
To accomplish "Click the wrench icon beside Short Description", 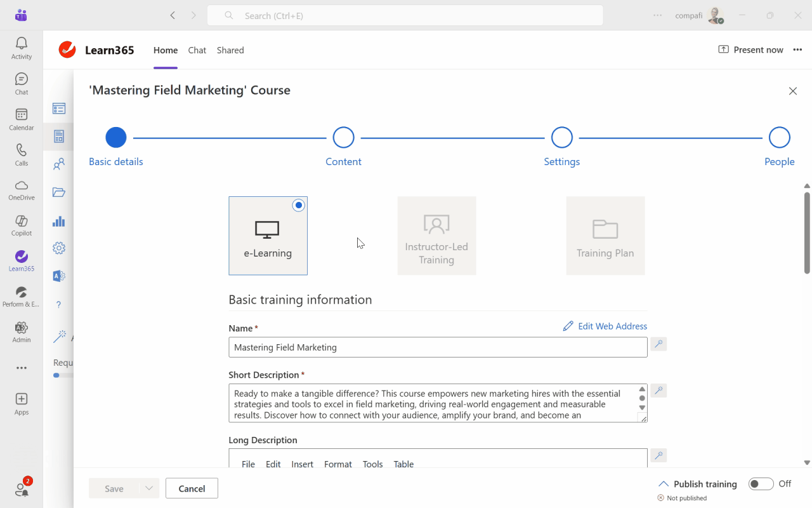I will point(658,391).
